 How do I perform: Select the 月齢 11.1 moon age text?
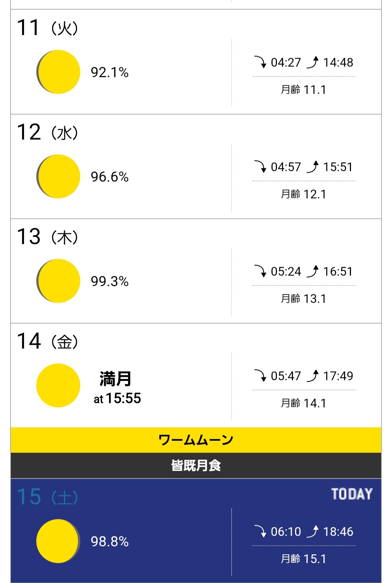pyautogui.click(x=303, y=90)
